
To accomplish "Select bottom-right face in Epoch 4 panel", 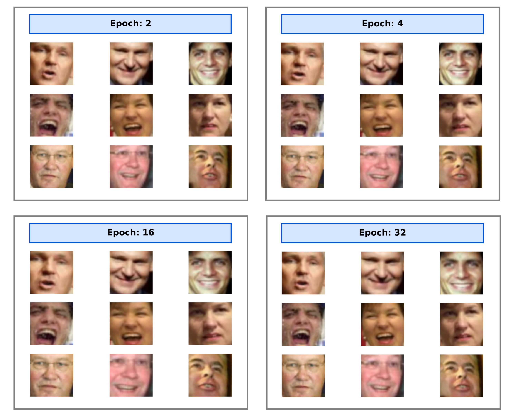I will coord(460,167).
